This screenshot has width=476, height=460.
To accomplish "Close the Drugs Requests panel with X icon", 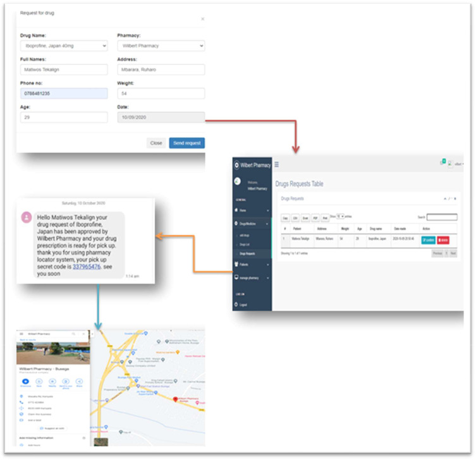I will tap(455, 199).
